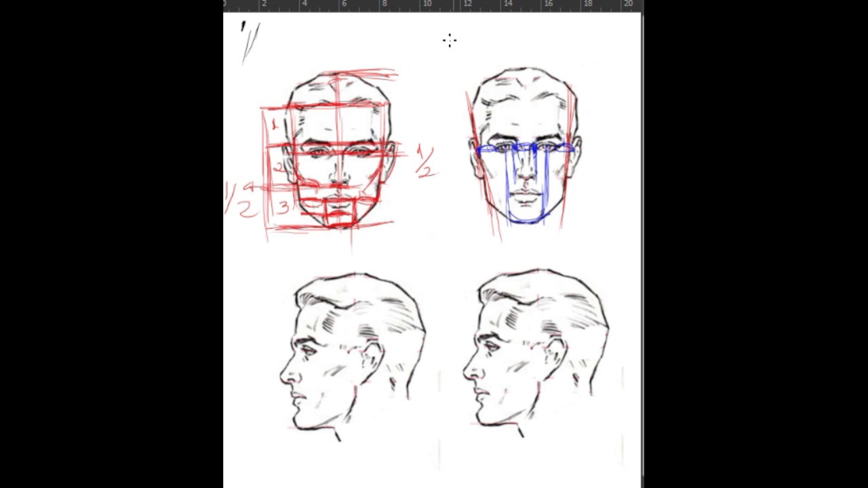This screenshot has width=868, height=488.
Task: Click the bottom-right side profile head sketch
Action: (536, 352)
